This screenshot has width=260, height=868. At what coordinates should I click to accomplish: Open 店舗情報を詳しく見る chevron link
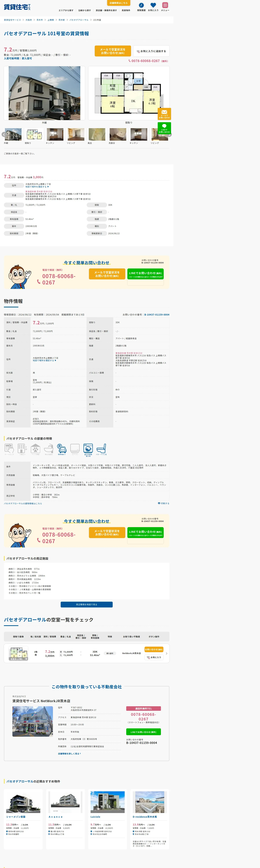[x=69, y=753]
